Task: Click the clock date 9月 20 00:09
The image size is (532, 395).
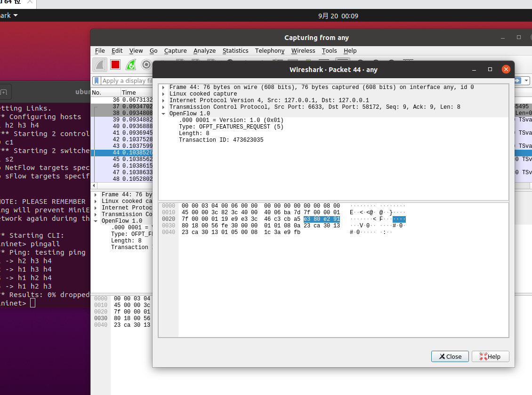Action: point(338,16)
